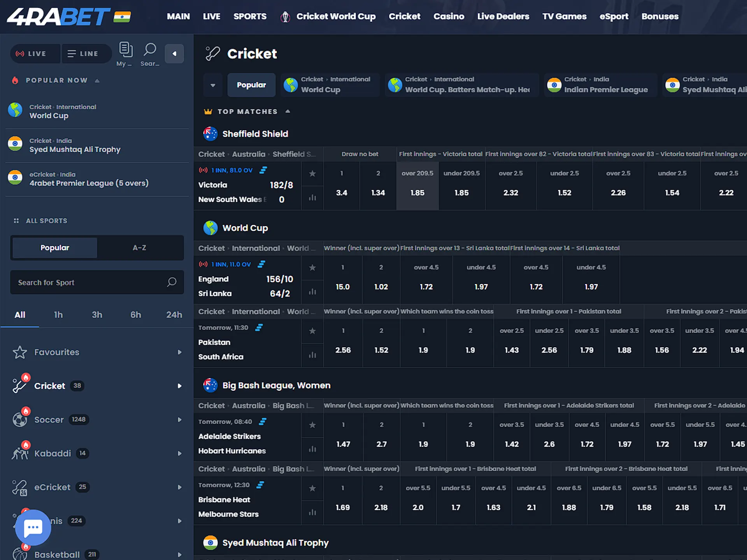The image size is (747, 560).
Task: Click the Favourites star icon in sidebar
Action: 20,352
